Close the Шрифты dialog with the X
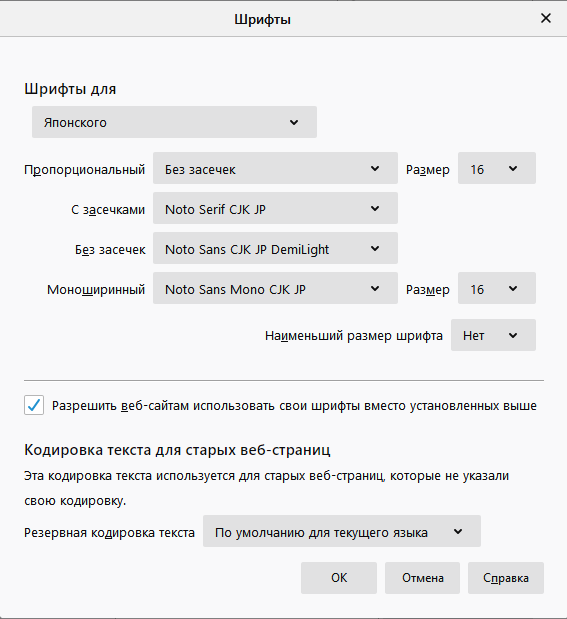Image resolution: width=567 pixels, height=619 pixels. click(546, 18)
